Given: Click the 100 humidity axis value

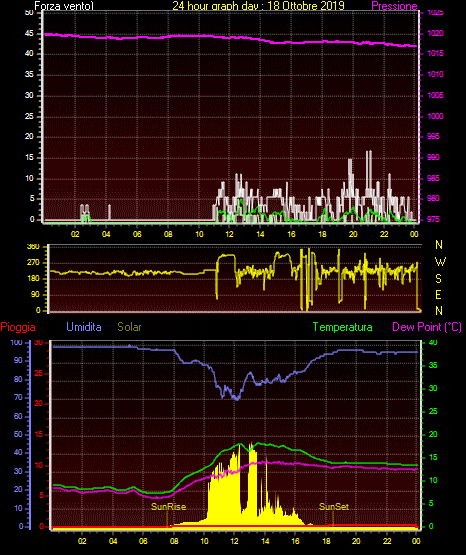Looking at the screenshot, I should coord(16,342).
